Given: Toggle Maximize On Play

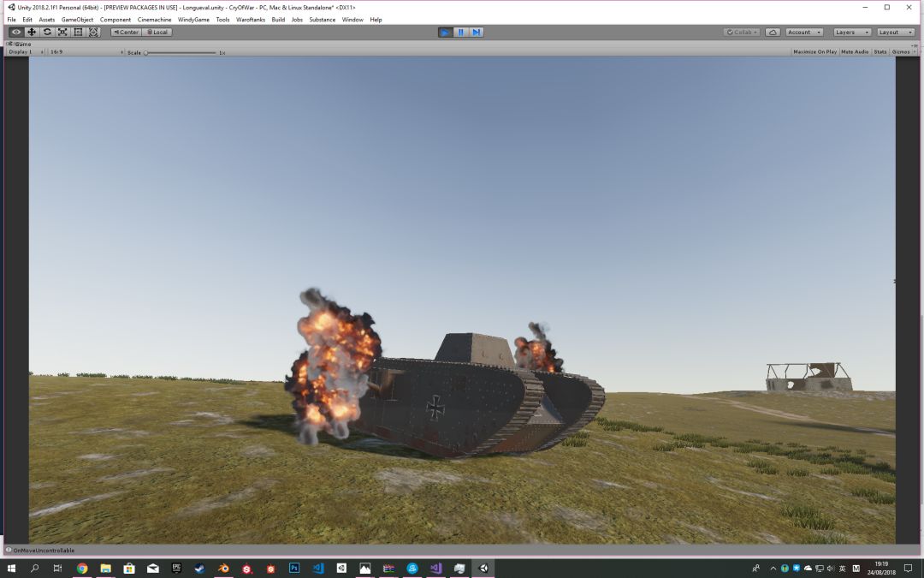Looking at the screenshot, I should point(815,52).
